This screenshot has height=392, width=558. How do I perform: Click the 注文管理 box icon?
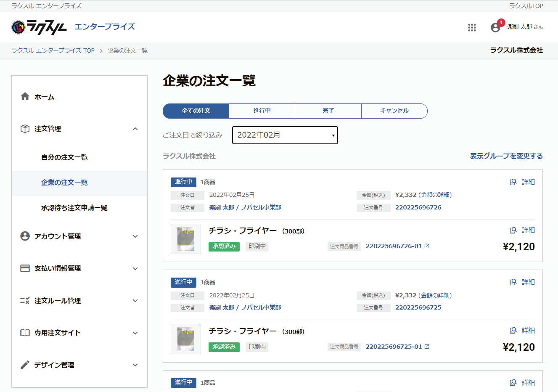pyautogui.click(x=25, y=129)
